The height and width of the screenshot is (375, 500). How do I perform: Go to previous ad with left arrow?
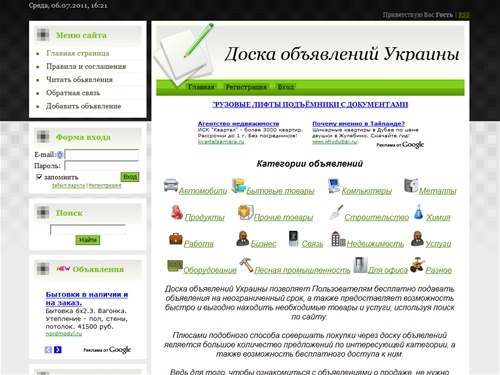click(x=48, y=350)
